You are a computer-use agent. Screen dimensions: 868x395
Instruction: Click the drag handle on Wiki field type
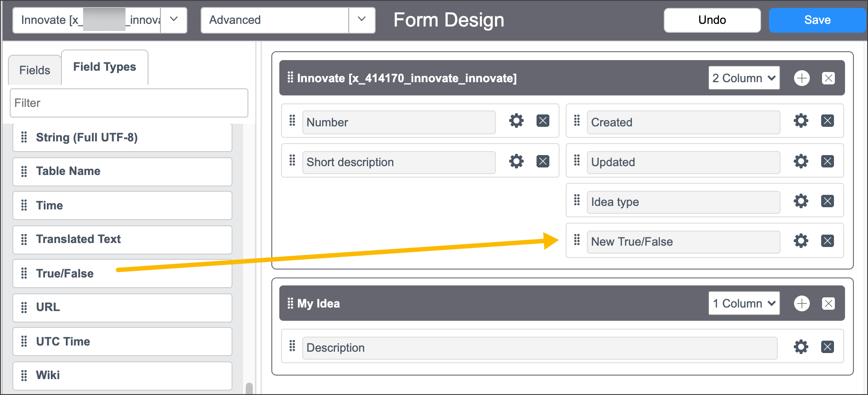[x=24, y=376]
